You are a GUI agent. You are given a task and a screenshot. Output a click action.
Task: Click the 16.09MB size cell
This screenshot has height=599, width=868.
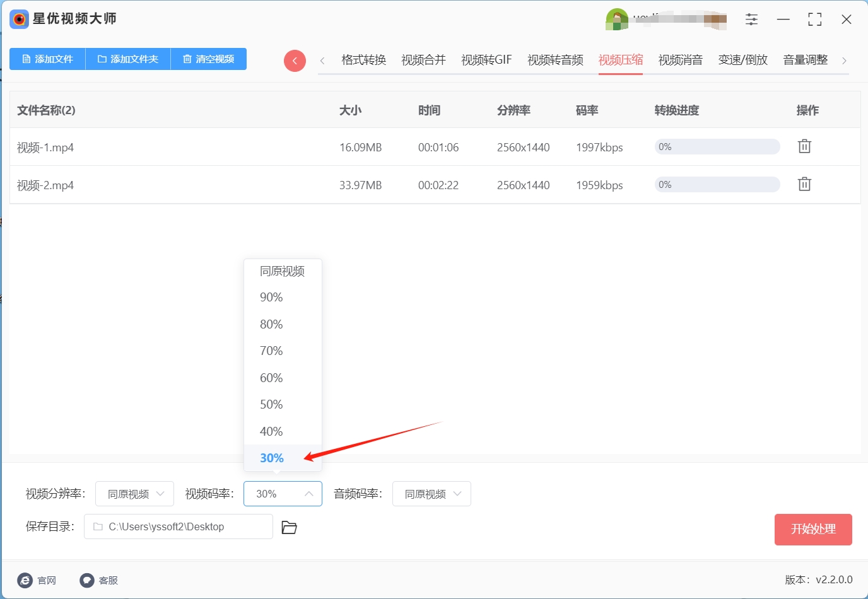[360, 148]
